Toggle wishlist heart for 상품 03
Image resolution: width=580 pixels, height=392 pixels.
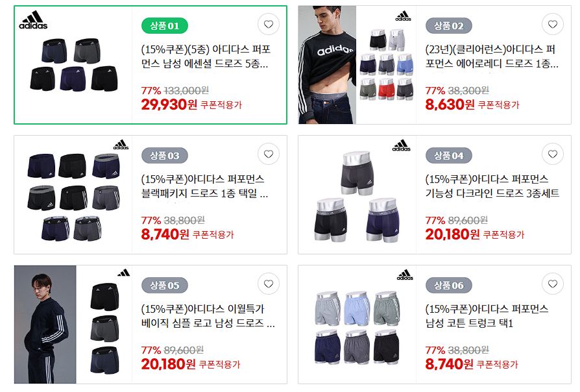pyautogui.click(x=268, y=154)
